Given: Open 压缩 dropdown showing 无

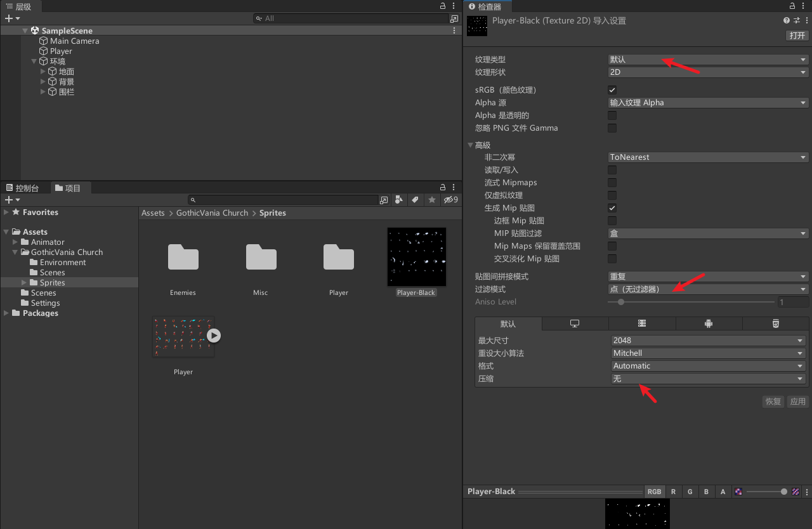Looking at the screenshot, I should 709,379.
